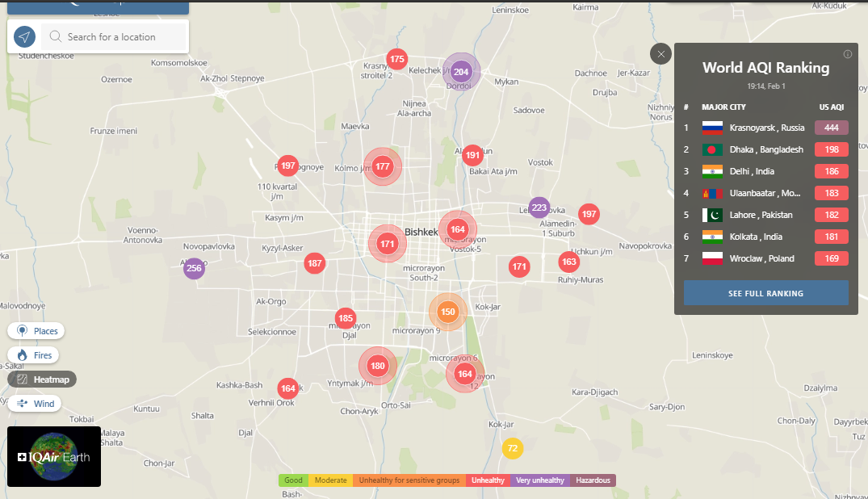Open the purple 256 AQI station marker
The image size is (868, 499).
click(x=194, y=268)
